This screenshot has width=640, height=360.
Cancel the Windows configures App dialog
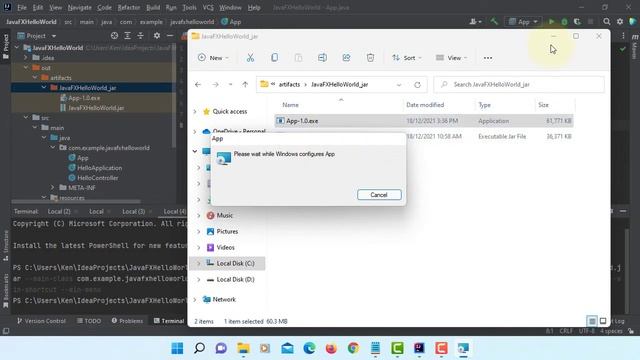pyautogui.click(x=379, y=195)
